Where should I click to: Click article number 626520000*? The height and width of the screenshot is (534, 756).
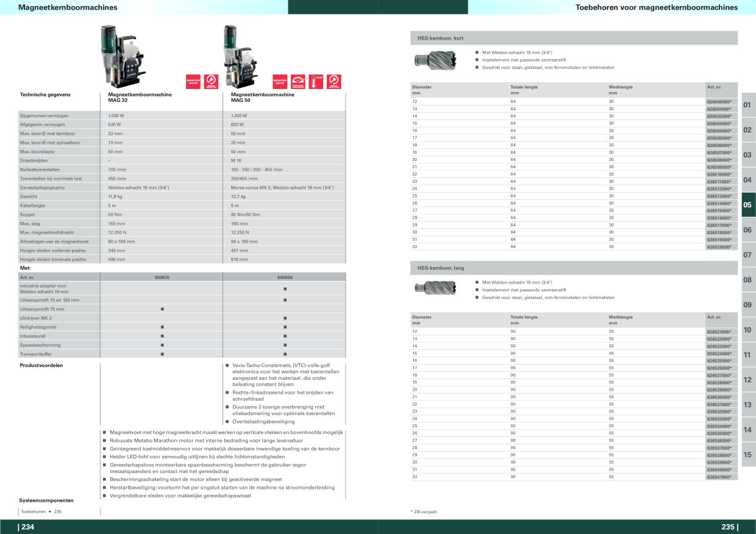point(719,247)
